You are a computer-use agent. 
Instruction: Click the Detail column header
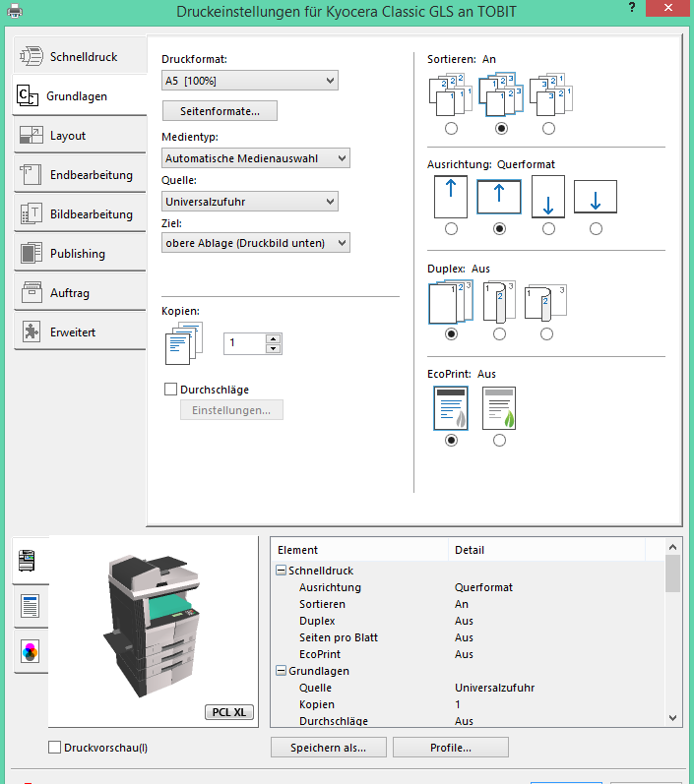click(546, 550)
